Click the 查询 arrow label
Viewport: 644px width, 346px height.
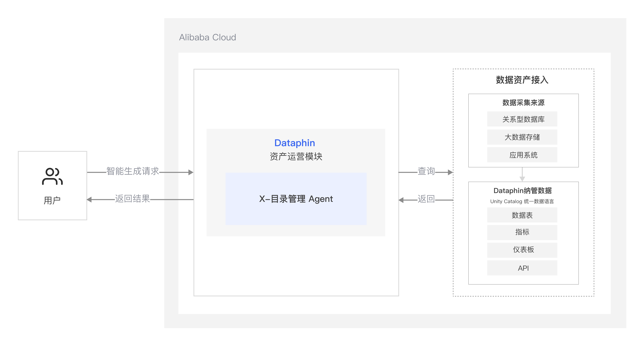coord(426,171)
